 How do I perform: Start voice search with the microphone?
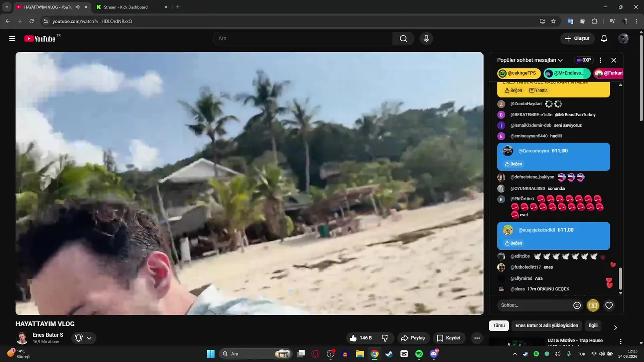pyautogui.click(x=426, y=39)
